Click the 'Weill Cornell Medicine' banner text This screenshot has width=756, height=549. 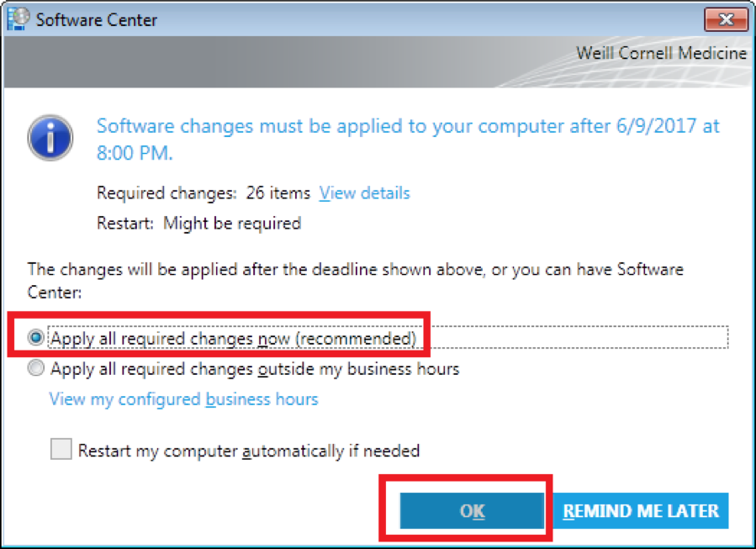(661, 53)
